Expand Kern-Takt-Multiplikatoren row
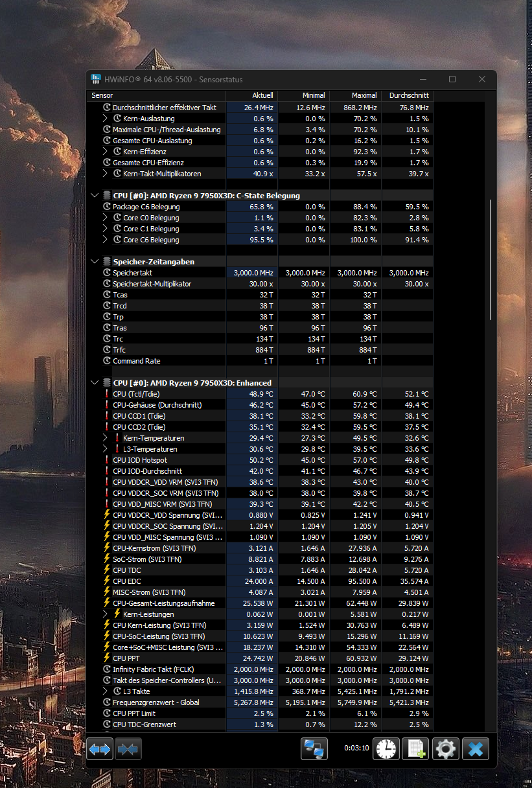Viewport: 532px width, 788px height. [106, 174]
